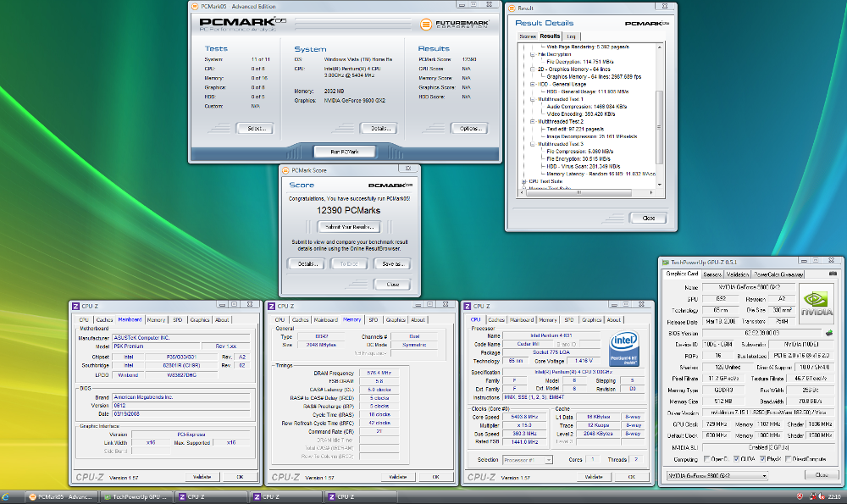Click the Core Speed value in CPU-Z
The height and width of the screenshot is (504, 847).
(524, 417)
